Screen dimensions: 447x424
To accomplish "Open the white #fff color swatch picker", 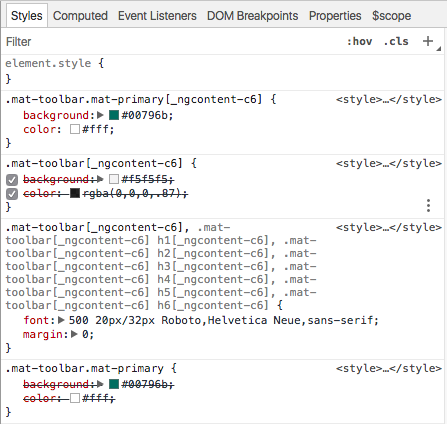I will click(75, 129).
